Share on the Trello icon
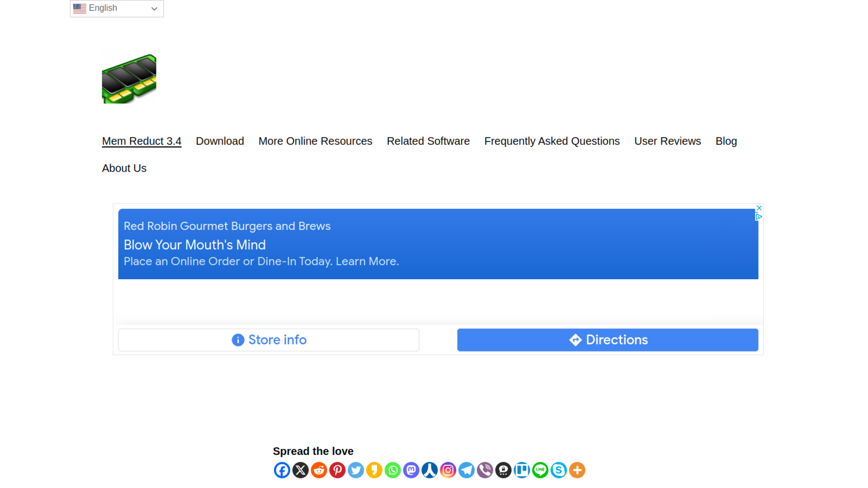Viewport: 868px width, 488px height. (x=522, y=470)
